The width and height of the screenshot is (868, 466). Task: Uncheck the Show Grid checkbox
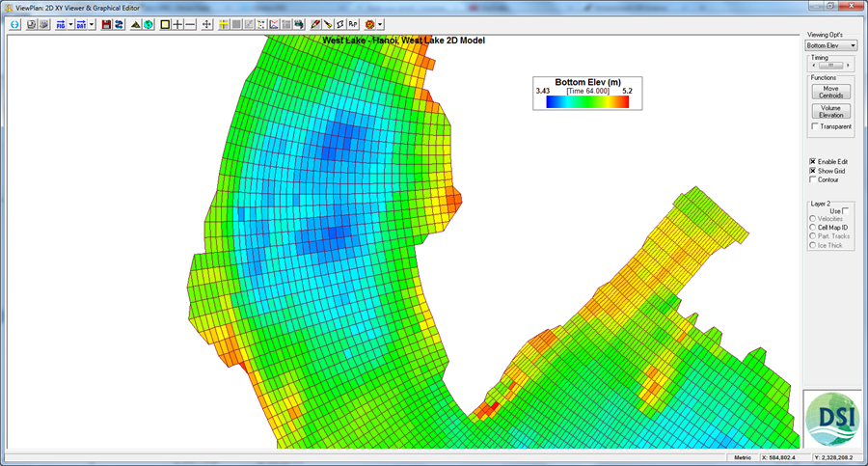(813, 171)
